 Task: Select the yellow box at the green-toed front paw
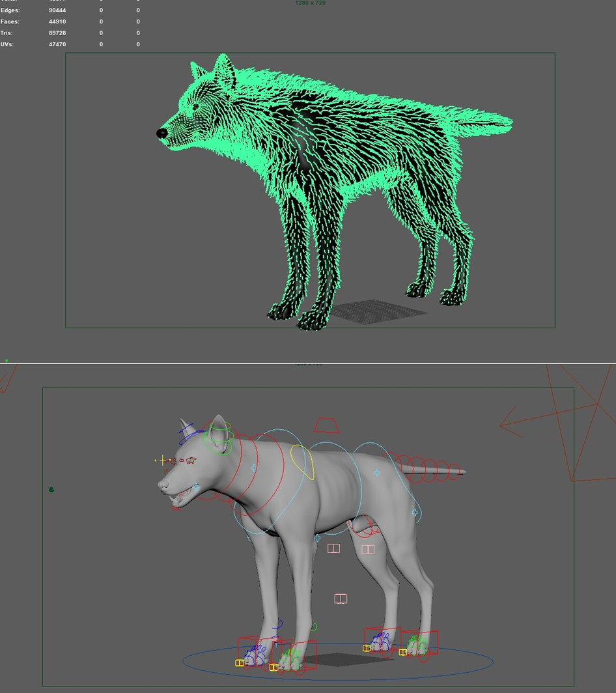273,668
